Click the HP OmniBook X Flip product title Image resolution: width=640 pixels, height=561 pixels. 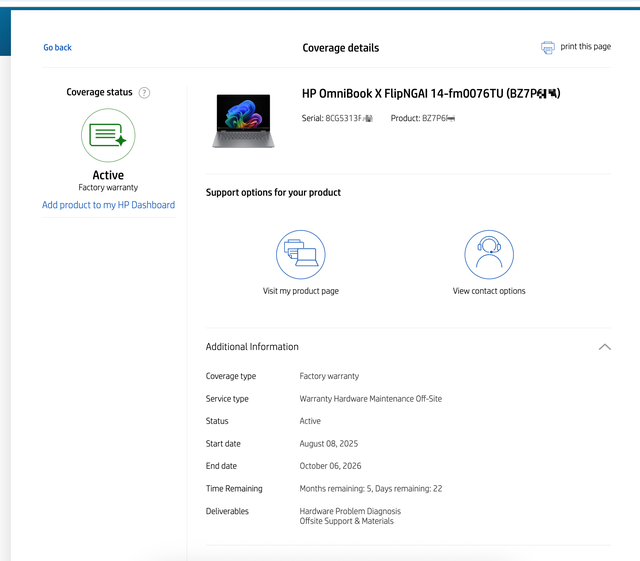430,94
